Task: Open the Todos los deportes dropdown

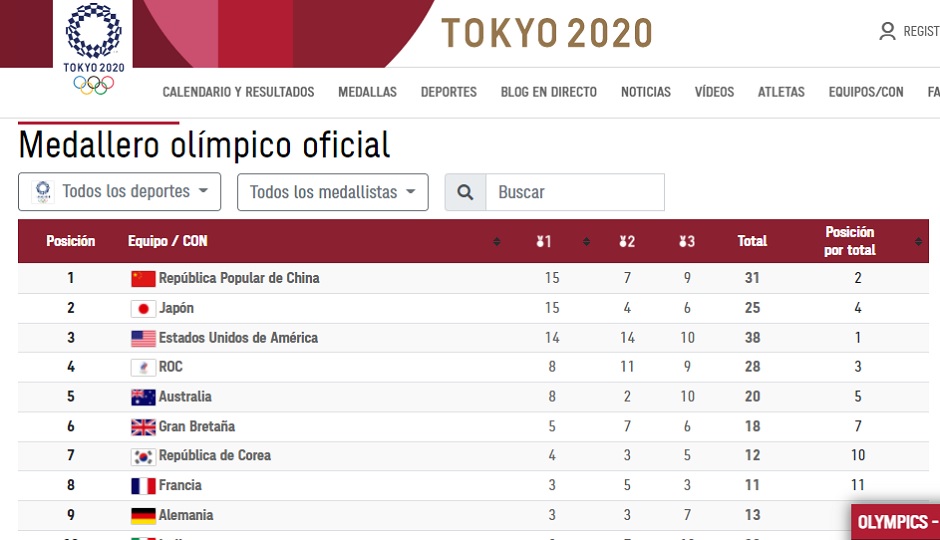Action: pos(120,191)
